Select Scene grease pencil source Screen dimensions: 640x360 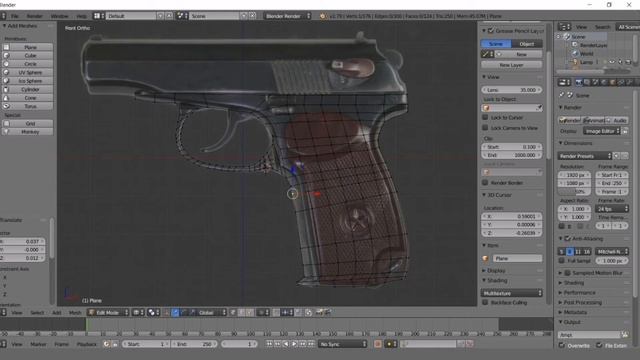point(496,44)
